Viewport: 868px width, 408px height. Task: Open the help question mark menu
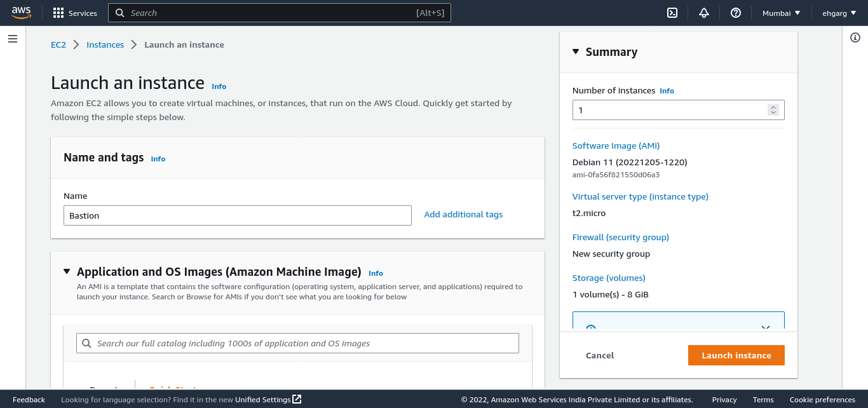click(736, 13)
